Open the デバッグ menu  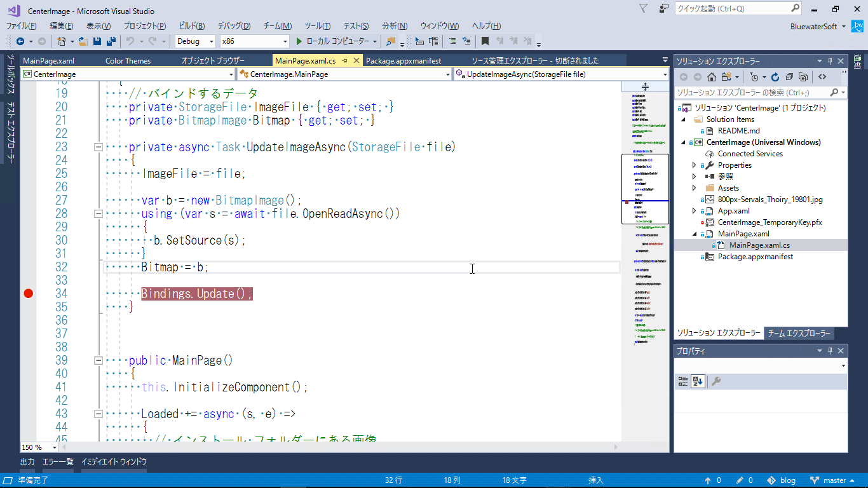(234, 26)
